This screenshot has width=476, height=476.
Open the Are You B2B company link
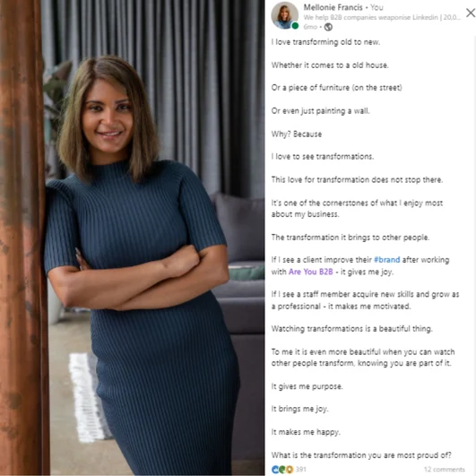click(x=310, y=272)
